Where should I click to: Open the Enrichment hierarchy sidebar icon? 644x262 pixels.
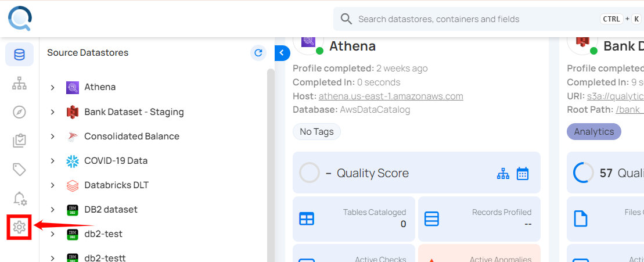click(19, 84)
